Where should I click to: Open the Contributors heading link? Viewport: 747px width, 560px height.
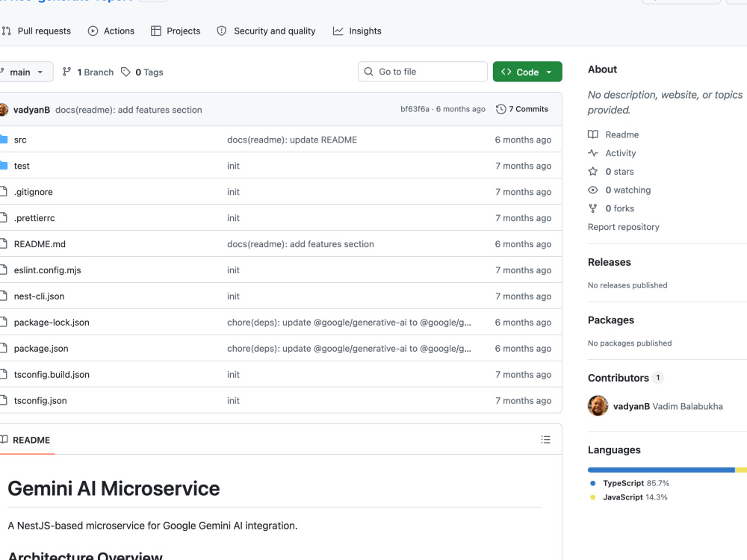coord(625,378)
